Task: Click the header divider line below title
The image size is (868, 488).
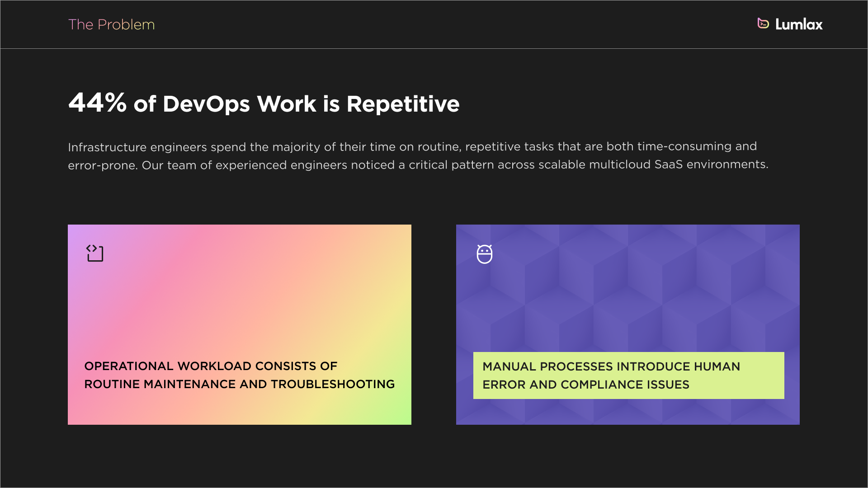Action: click(x=434, y=48)
